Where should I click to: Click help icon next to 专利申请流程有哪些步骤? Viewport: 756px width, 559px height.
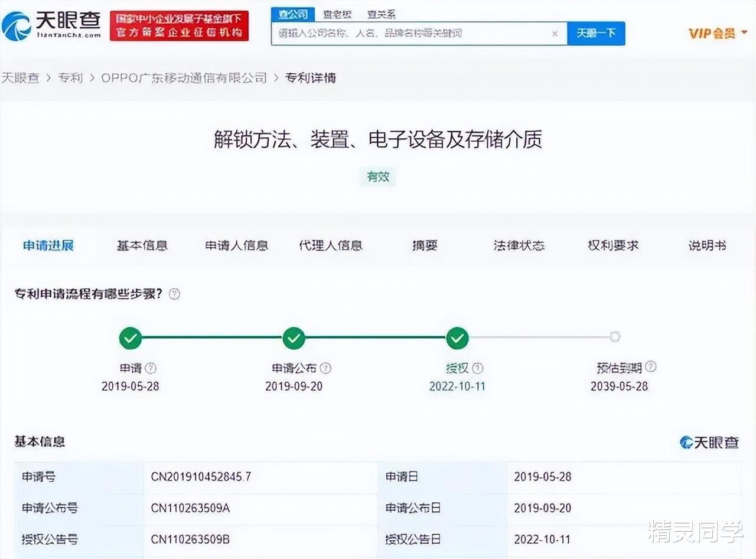pos(174,294)
